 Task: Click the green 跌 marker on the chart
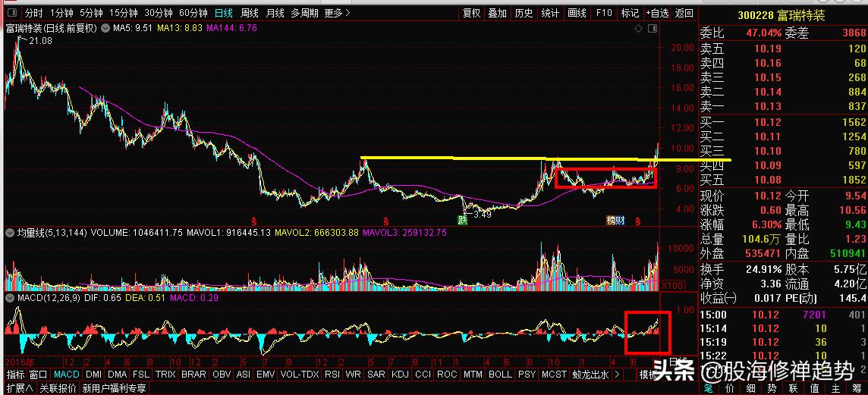[462, 220]
